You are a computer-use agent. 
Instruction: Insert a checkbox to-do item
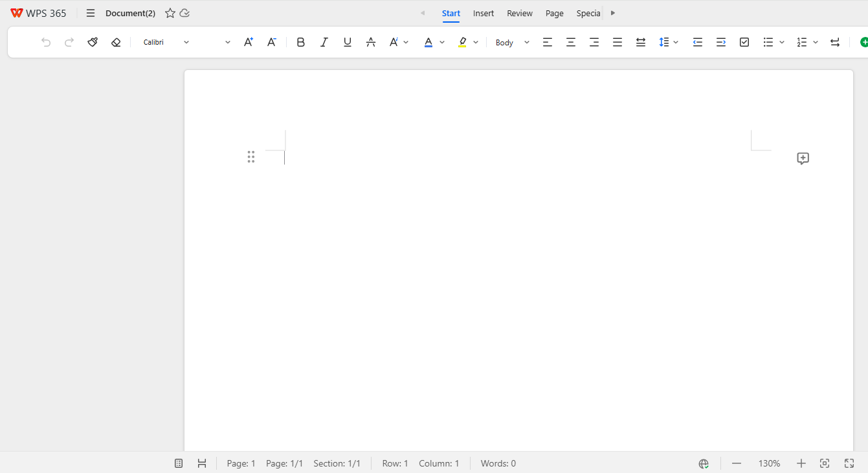click(744, 42)
